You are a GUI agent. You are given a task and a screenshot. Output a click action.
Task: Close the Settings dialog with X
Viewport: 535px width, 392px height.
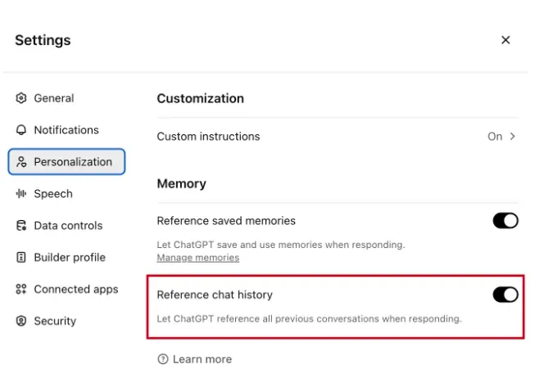[506, 40]
